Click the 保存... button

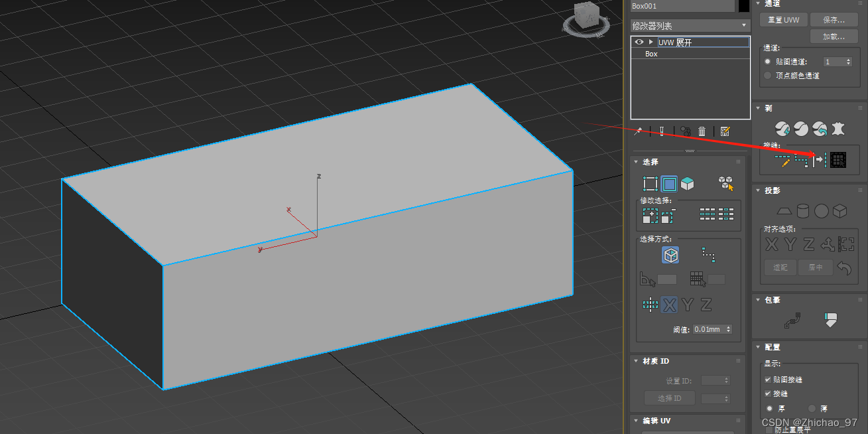(x=834, y=20)
